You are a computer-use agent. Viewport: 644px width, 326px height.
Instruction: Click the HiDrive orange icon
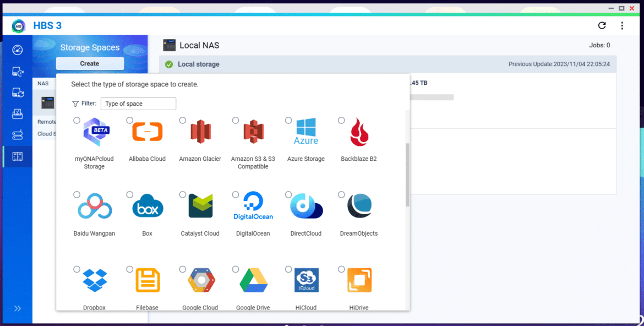[x=359, y=280]
